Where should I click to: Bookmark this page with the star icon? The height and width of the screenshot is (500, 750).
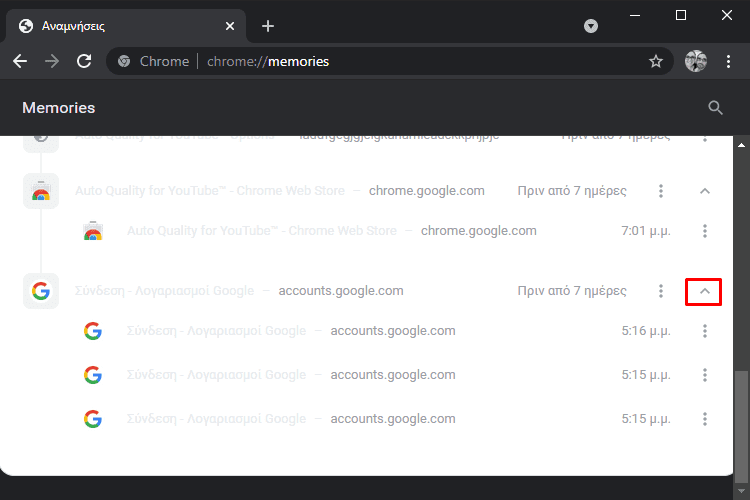[x=655, y=61]
